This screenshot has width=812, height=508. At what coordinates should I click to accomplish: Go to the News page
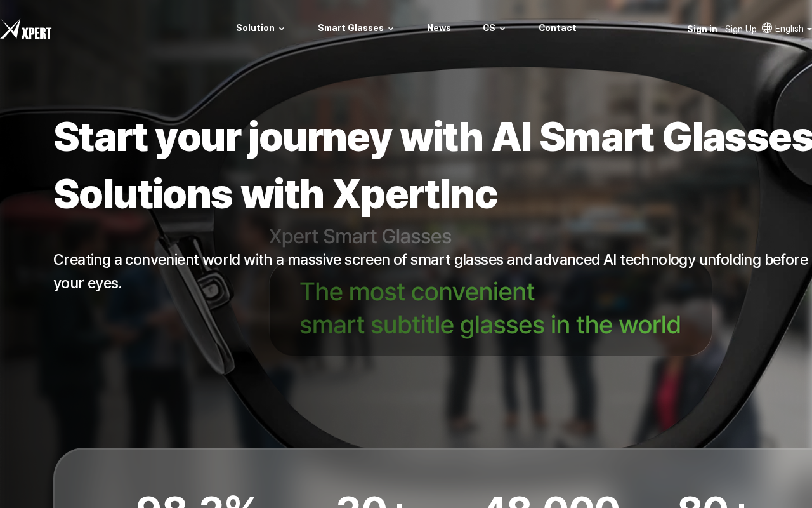(x=439, y=28)
